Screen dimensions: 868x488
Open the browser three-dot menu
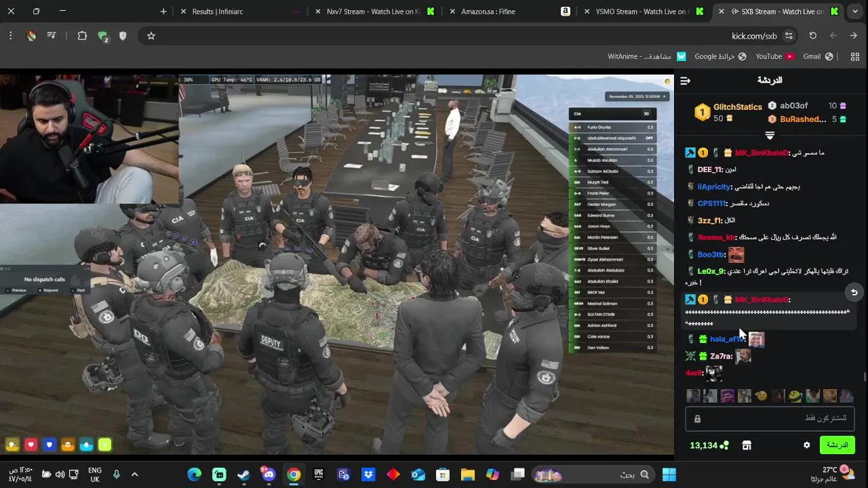pos(11,36)
